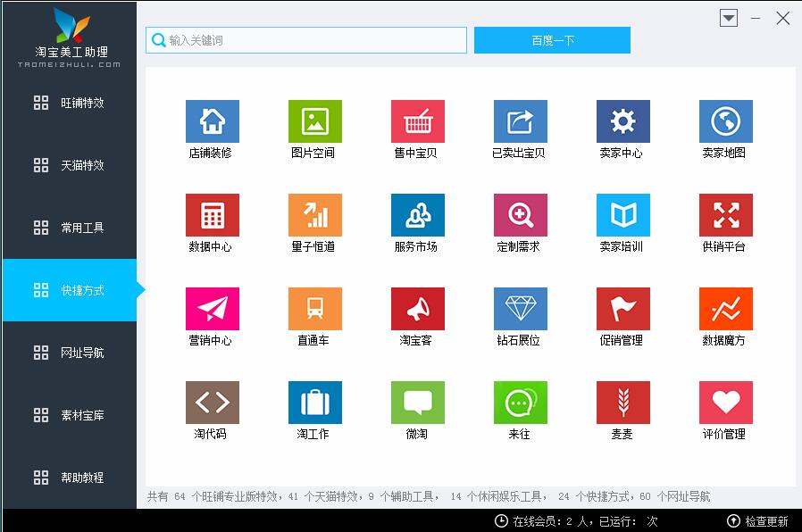Switch to the 旺铺特效 sidebar tab
The image size is (802, 532).
(70, 103)
